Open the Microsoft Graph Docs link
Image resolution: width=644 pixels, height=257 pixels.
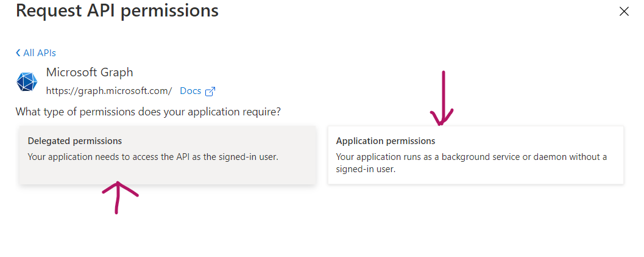point(191,91)
